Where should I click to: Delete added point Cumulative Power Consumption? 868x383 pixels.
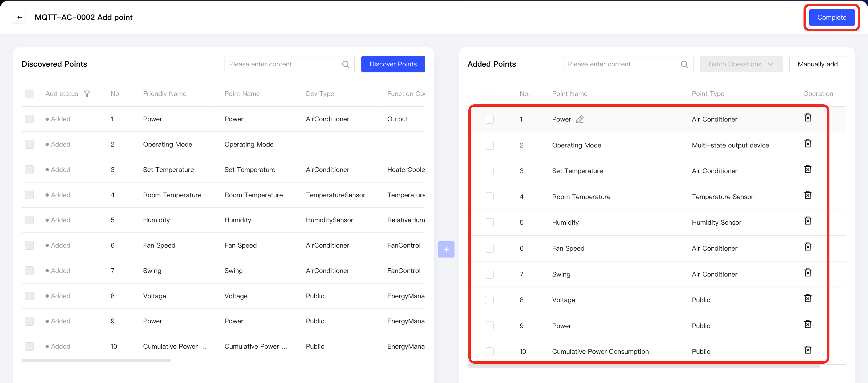click(x=808, y=350)
